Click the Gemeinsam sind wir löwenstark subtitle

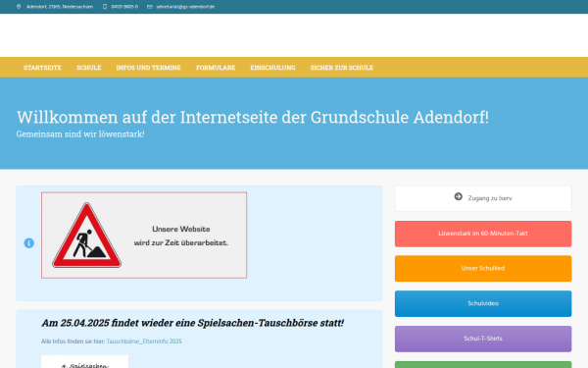click(x=80, y=134)
